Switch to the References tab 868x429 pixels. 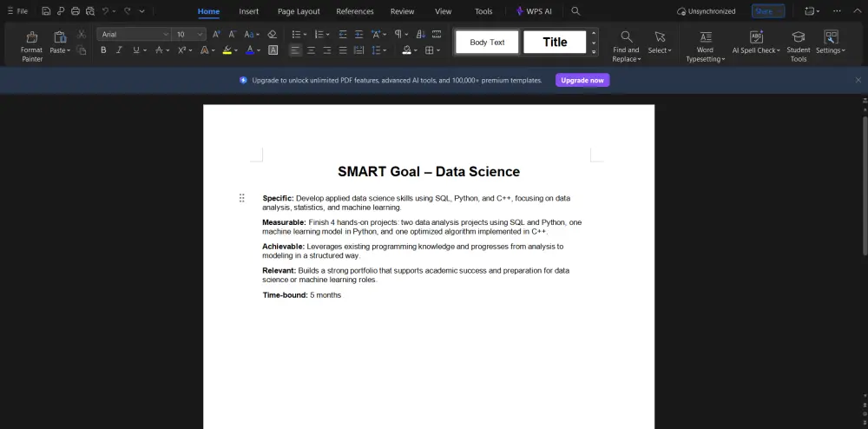(x=355, y=11)
